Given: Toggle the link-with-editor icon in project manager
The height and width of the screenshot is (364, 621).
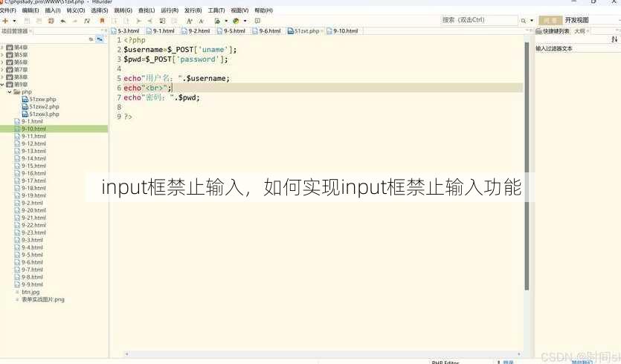Looking at the screenshot, I should tap(100, 39).
